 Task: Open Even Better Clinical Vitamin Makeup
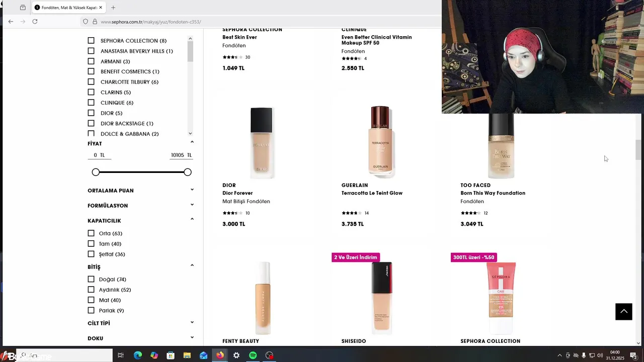click(376, 40)
